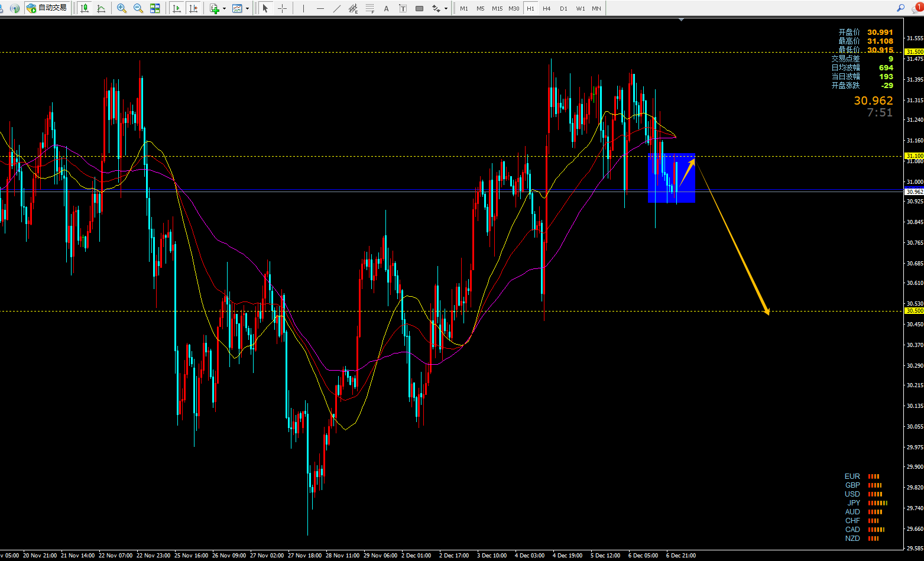Open the search magnifier icon
Image resolution: width=924 pixels, height=561 pixels.
[x=900, y=8]
